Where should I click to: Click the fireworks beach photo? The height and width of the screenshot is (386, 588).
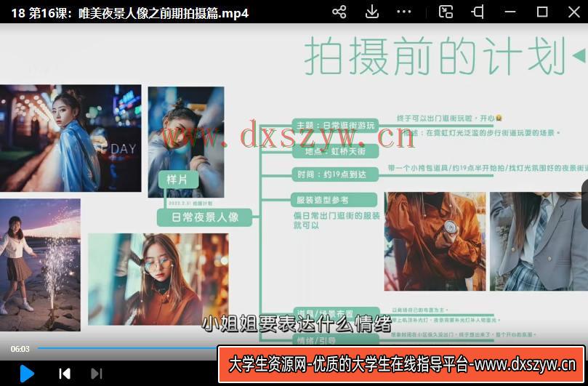40,265
